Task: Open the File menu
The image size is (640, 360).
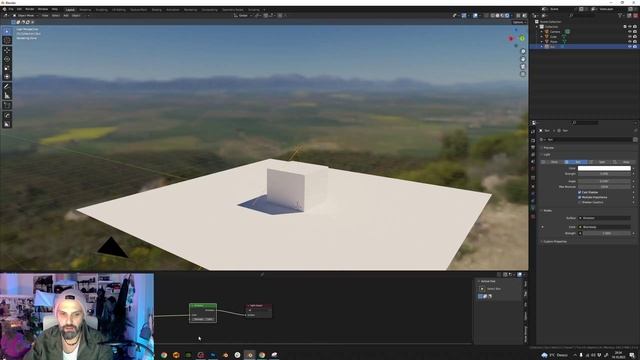Action: (x=11, y=9)
